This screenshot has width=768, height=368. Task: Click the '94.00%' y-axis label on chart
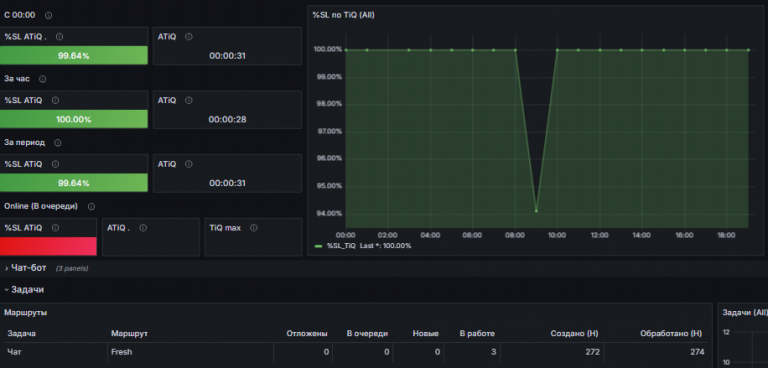(x=328, y=213)
